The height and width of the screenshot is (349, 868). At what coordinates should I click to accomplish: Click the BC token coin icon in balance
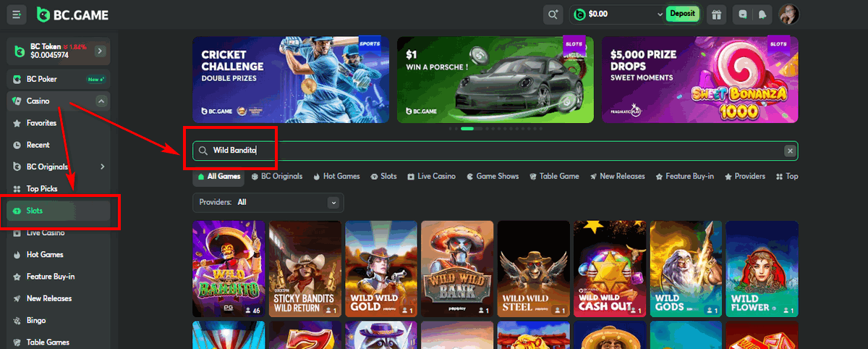pyautogui.click(x=579, y=14)
